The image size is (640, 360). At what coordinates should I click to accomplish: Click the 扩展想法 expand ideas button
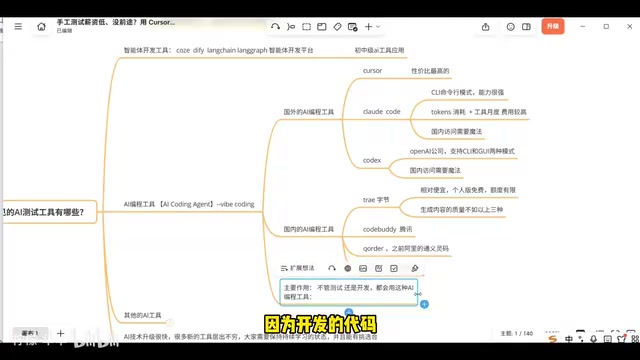298,268
